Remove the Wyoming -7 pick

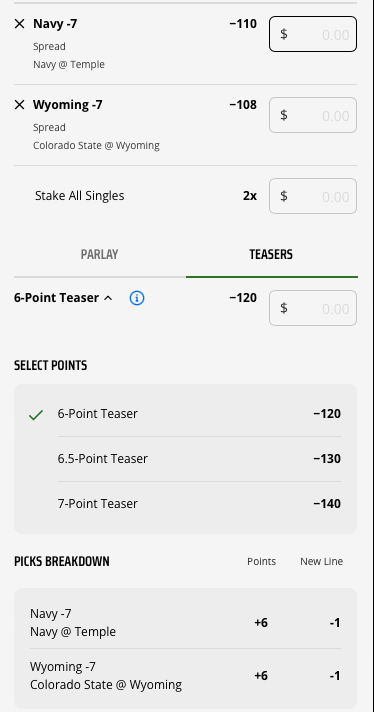coord(19,105)
